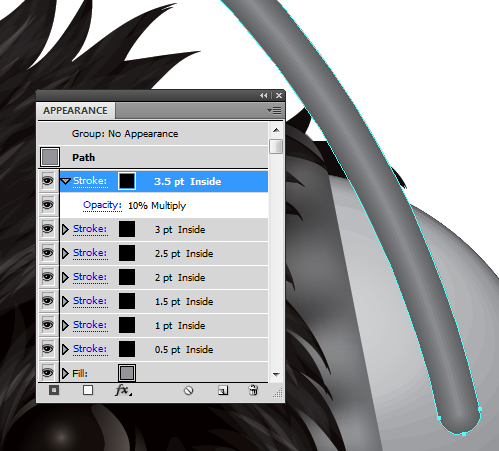Screen dimensions: 499x451
Task: Click the '10% Multiply' opacity value
Action: [x=157, y=206]
